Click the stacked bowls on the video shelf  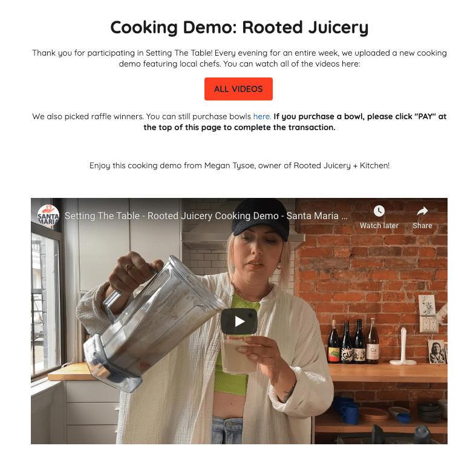(x=429, y=412)
